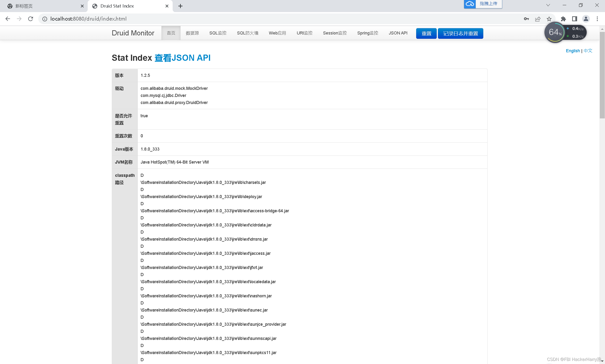Click the access-bridge-64.jar classpath entry
Screen dimensions: 605x364
tap(215, 211)
